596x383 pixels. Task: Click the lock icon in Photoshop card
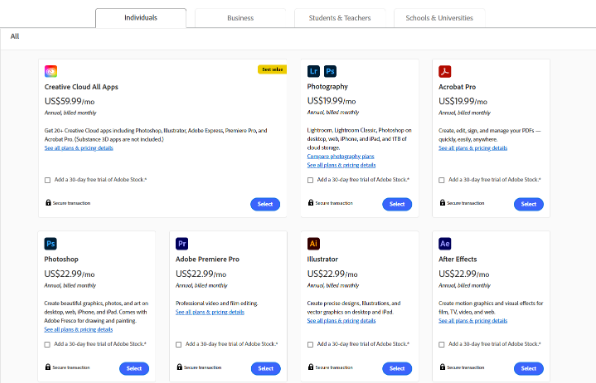click(48, 367)
